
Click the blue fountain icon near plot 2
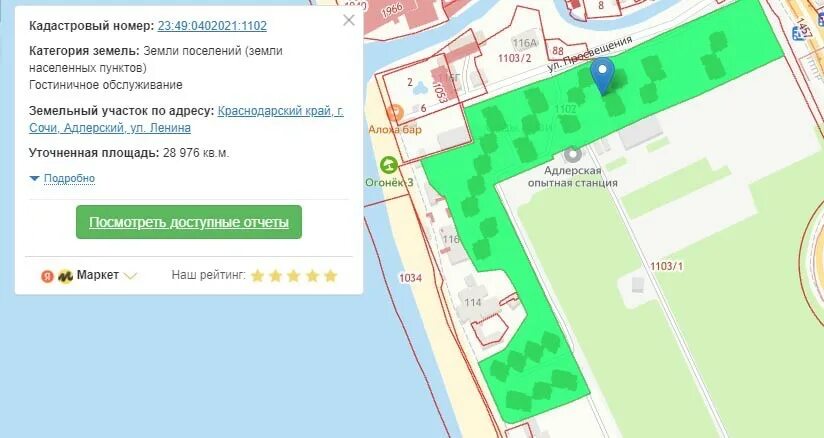420,88
